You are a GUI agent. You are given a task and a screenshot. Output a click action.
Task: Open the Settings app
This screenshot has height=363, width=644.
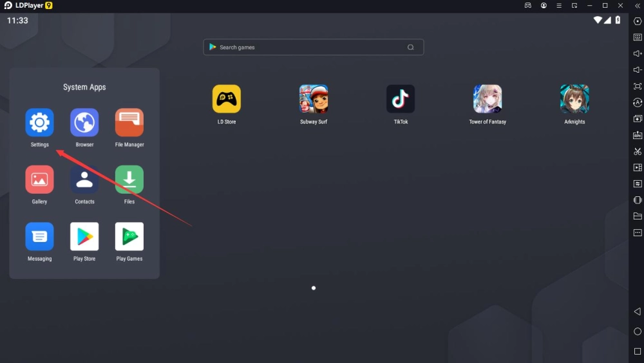[39, 122]
